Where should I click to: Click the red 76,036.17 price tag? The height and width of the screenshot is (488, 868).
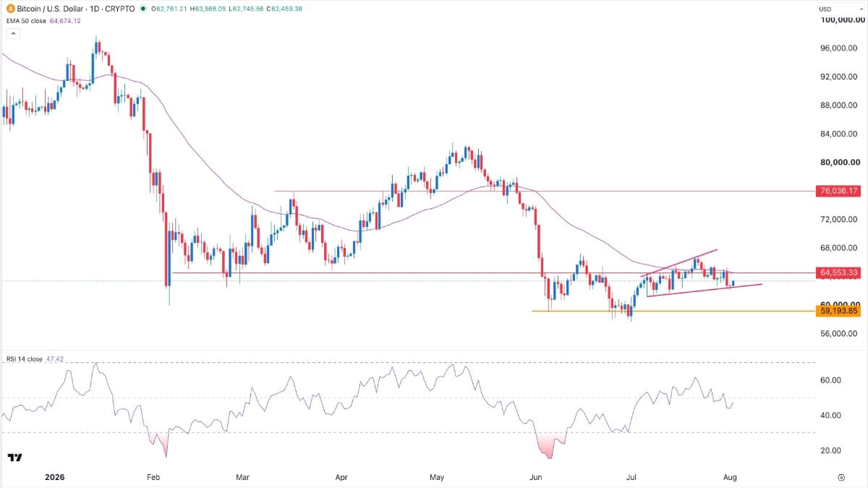tap(838, 191)
